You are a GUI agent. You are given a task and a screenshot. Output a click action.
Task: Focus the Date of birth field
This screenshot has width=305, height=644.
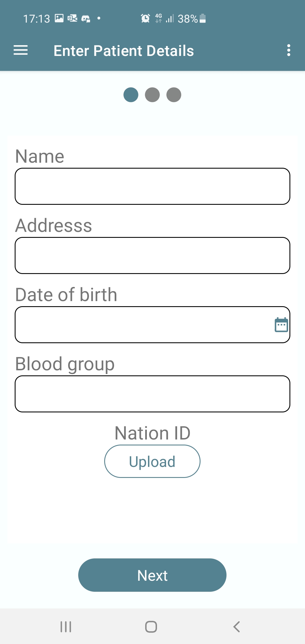tap(152, 325)
